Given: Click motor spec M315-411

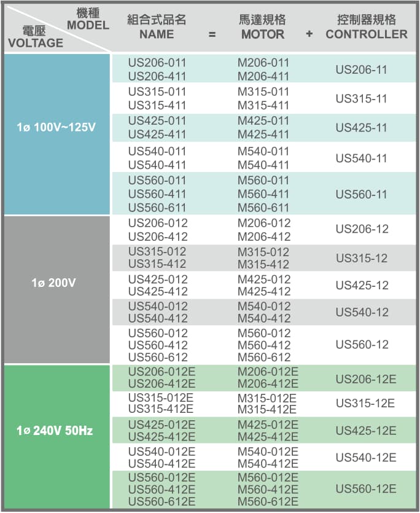Looking at the screenshot, I should pos(263,105).
